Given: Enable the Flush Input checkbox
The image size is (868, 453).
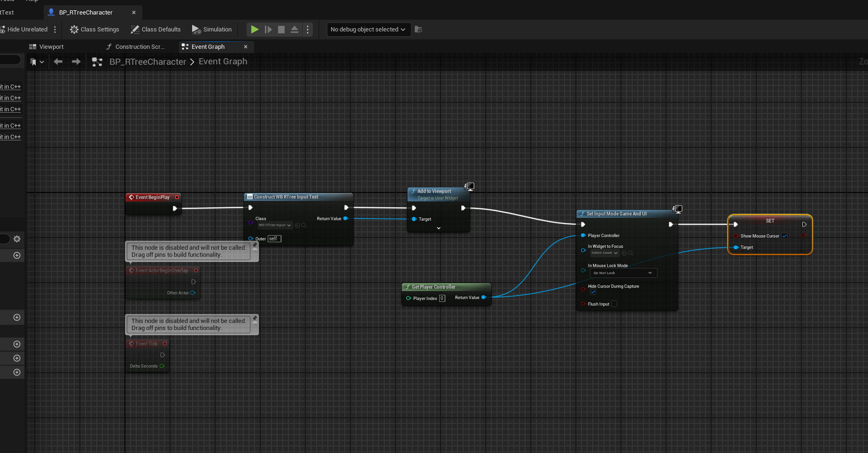Looking at the screenshot, I should (614, 304).
